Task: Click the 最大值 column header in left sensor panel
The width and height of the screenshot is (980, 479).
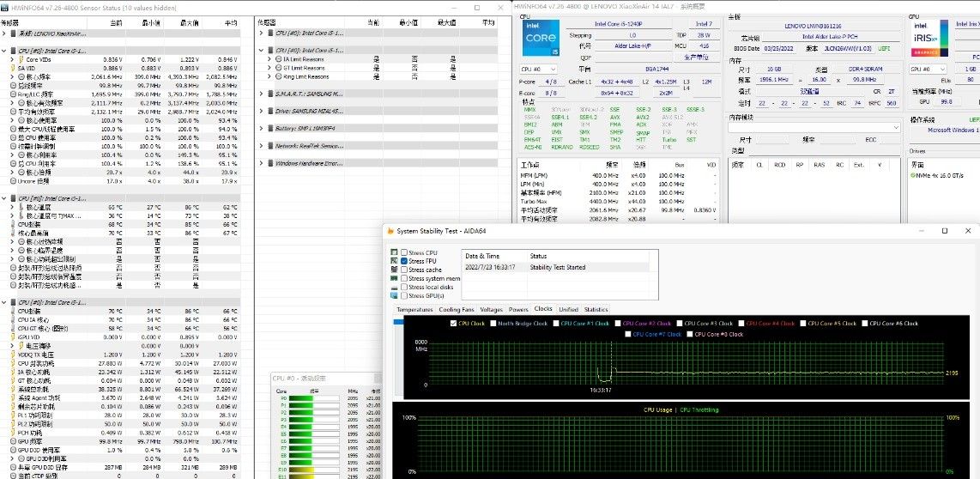Action: [190, 23]
